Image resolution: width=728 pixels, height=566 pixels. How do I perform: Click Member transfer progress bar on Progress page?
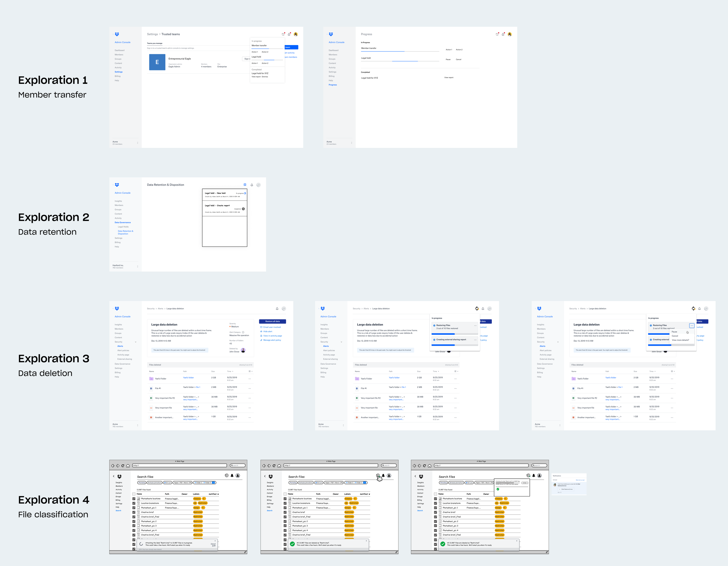(x=400, y=51)
